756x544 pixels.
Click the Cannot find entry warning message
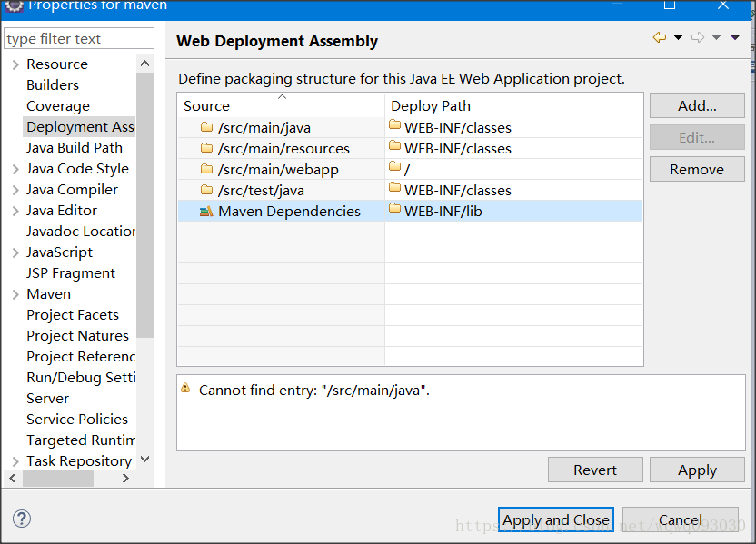point(313,390)
